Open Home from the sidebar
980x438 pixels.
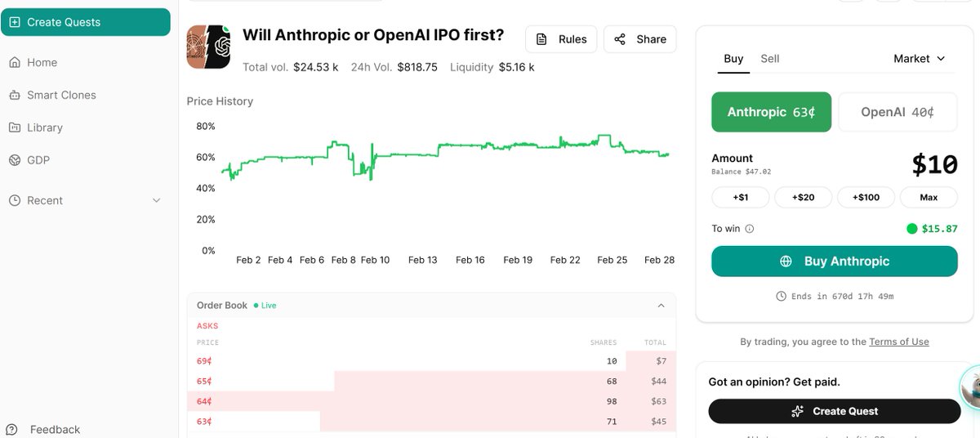pyautogui.click(x=42, y=62)
